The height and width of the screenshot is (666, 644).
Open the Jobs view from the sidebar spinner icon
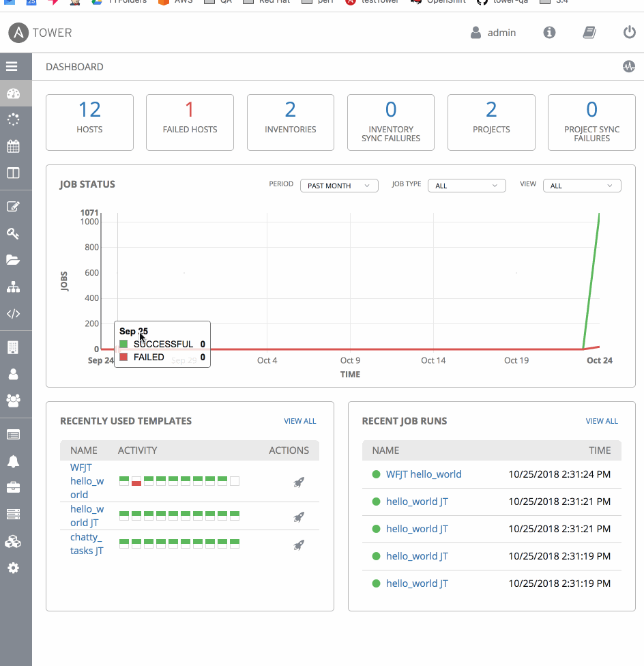[x=16, y=119]
